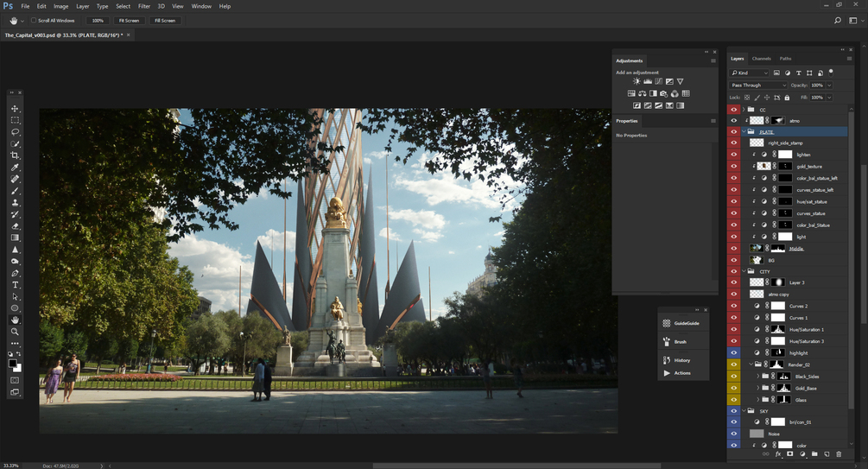
Task: Filter for type layers icon
Action: pyautogui.click(x=798, y=73)
